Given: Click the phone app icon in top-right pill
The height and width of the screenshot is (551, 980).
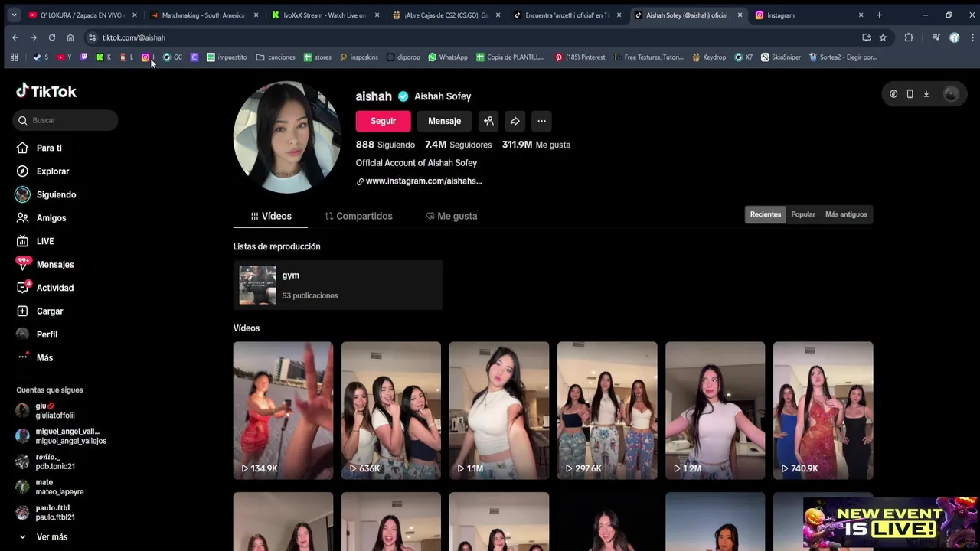Looking at the screenshot, I should (910, 94).
